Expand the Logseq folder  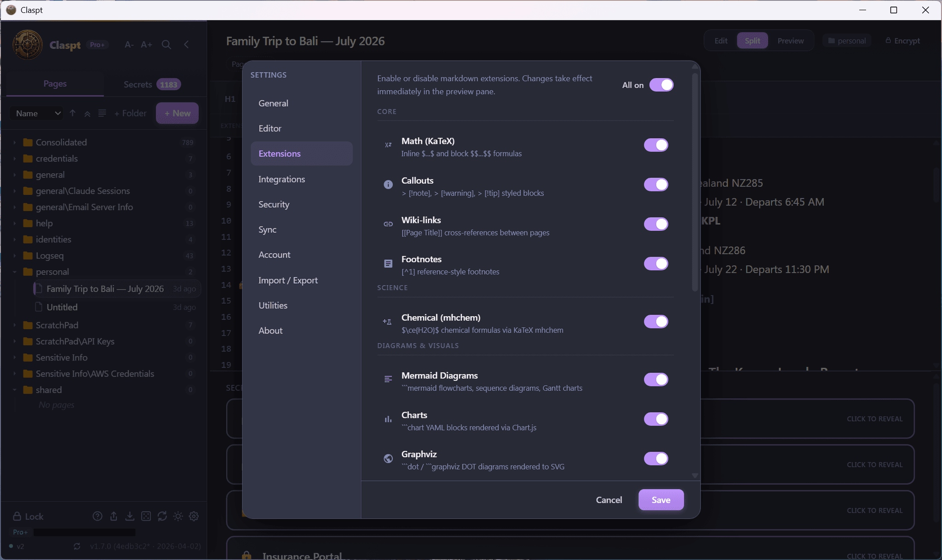pos(14,256)
